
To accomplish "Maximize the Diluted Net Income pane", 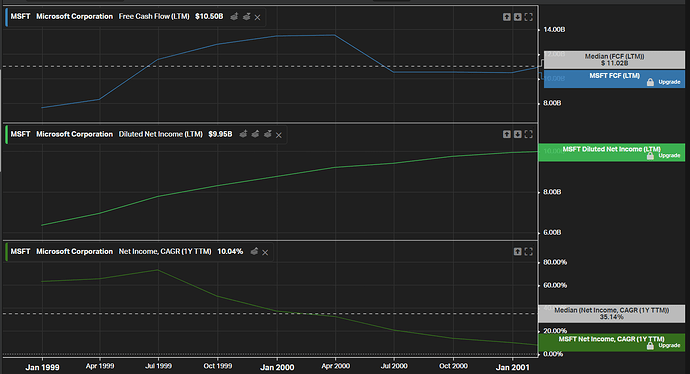I will 529,134.
